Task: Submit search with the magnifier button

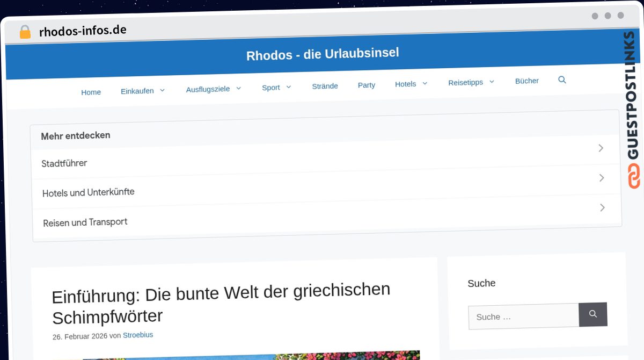Action: 593,314
